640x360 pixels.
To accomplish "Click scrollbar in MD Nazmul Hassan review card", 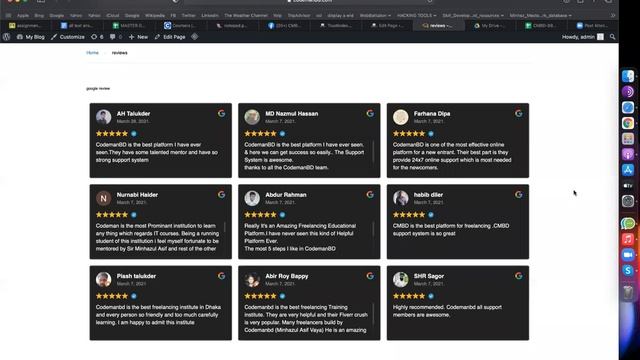I will pyautogui.click(x=373, y=152).
